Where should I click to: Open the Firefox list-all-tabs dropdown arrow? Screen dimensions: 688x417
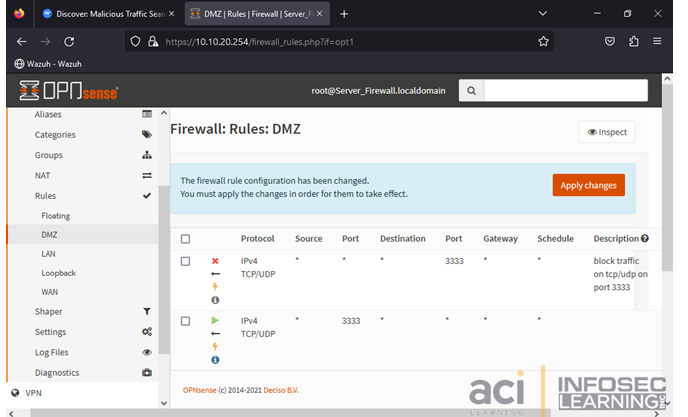pyautogui.click(x=543, y=14)
